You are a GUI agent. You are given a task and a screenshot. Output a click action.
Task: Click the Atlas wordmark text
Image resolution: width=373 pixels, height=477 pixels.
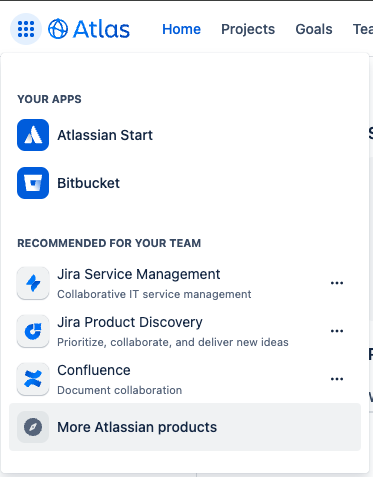101,29
